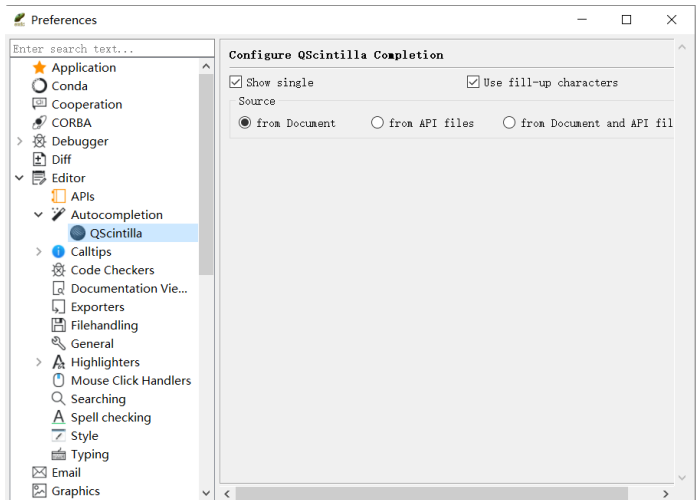
Task: Close the Preferences window
Action: click(671, 20)
